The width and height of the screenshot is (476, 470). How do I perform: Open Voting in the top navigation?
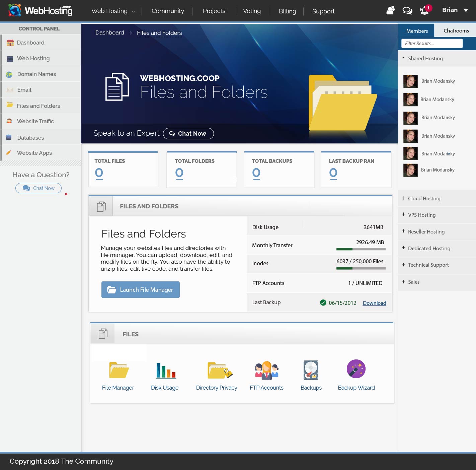tap(252, 11)
